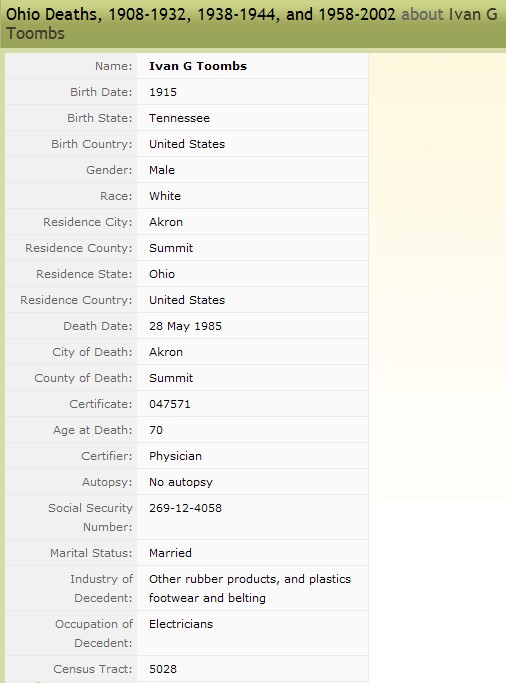Image resolution: width=506 pixels, height=688 pixels.
Task: Click the census tract value 5028
Action: pyautogui.click(x=163, y=669)
